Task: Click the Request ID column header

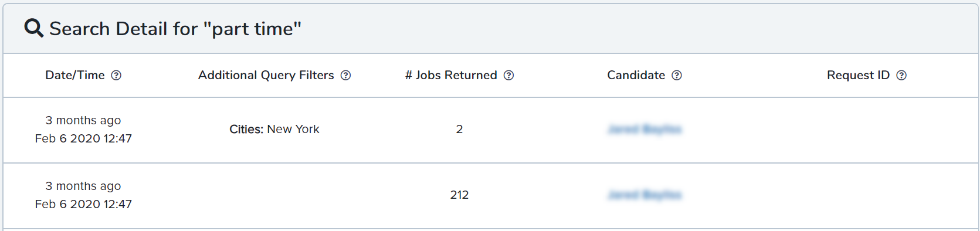Action: [x=858, y=75]
